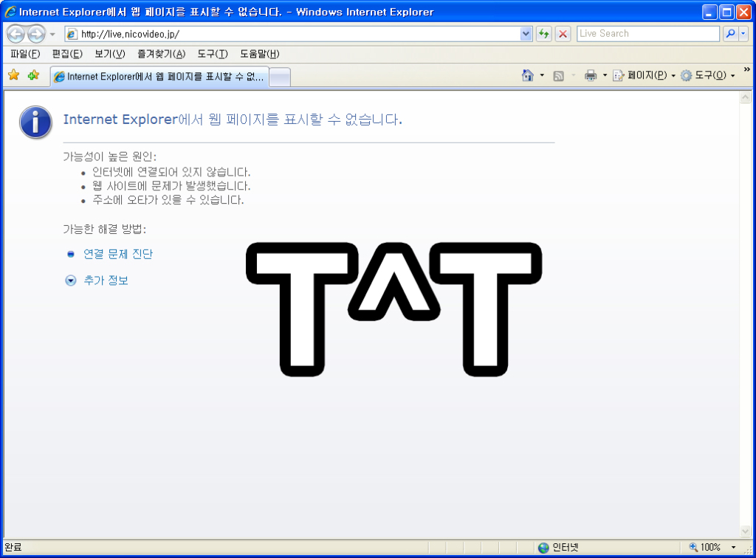Click 인터넷에 연결되어 있지 않습니다 bullet text

(x=171, y=172)
